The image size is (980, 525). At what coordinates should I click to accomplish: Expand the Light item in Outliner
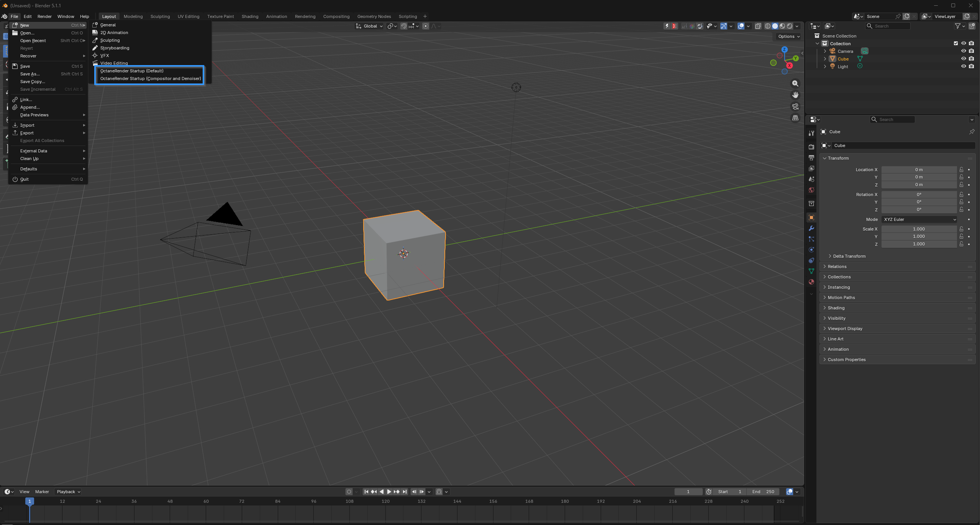[x=825, y=66]
